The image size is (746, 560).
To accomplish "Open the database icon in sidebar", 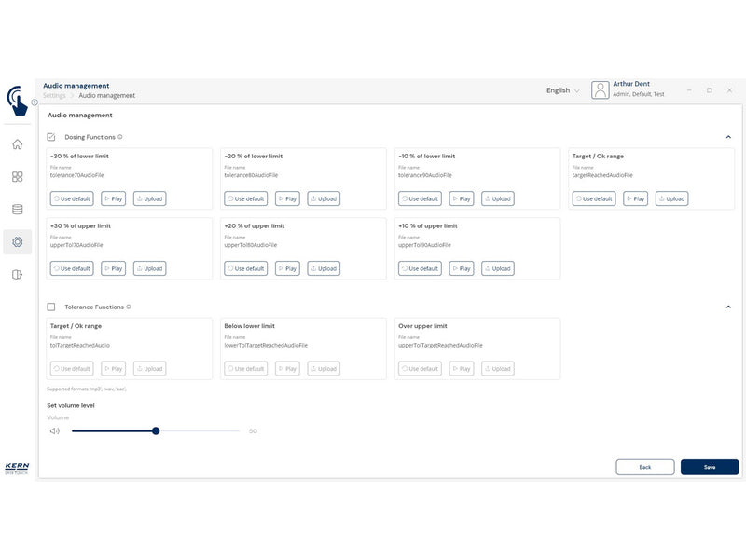I will [x=17, y=209].
